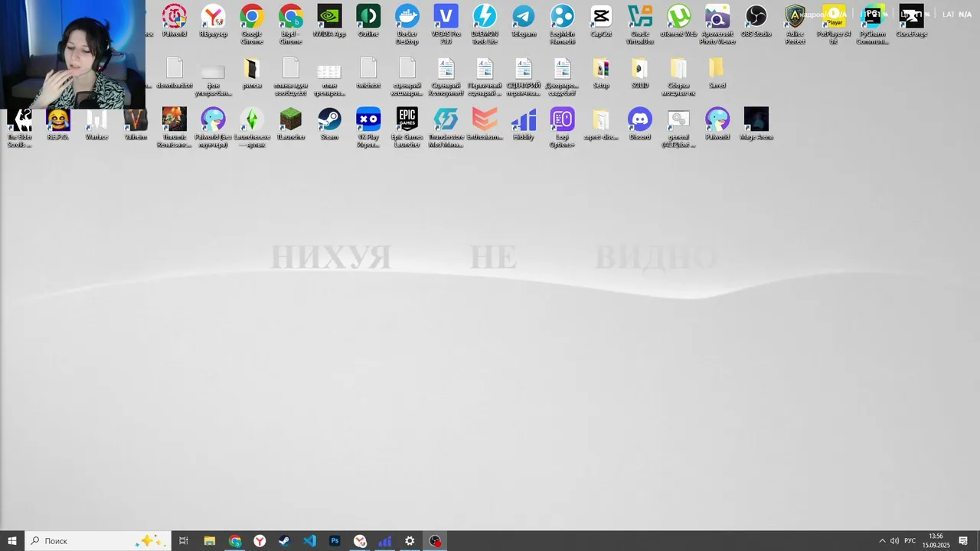This screenshot has height=551, width=980.
Task: Switch to Visual Studio Code in taskbar
Action: [x=309, y=541]
